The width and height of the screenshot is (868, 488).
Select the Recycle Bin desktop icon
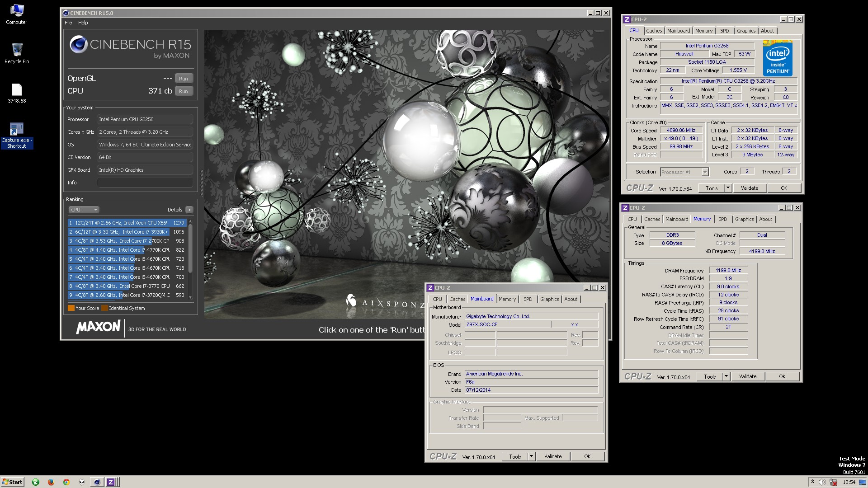(17, 53)
